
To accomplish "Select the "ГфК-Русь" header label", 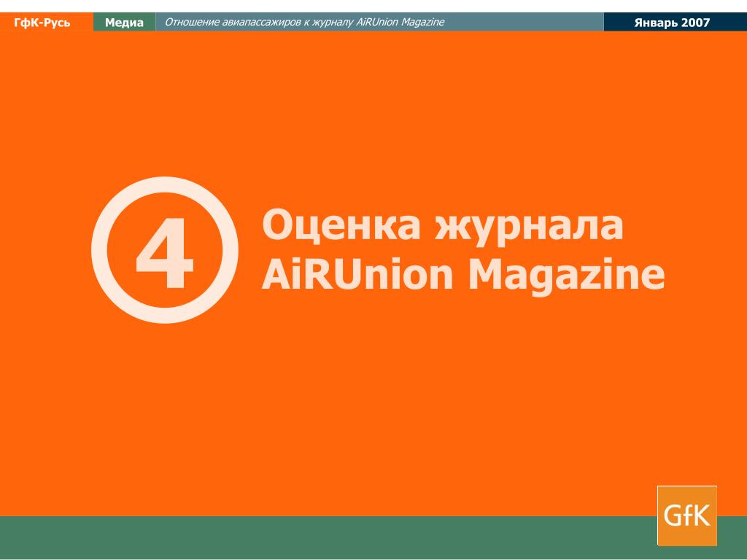I will point(42,23).
